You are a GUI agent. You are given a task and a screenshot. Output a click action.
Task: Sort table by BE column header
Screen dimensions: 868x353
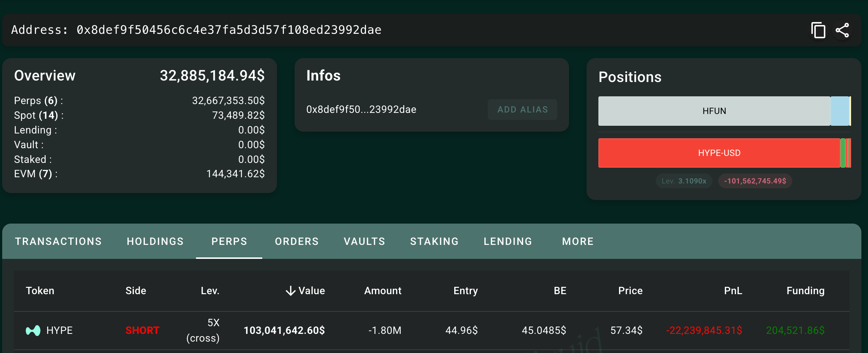pyautogui.click(x=560, y=291)
